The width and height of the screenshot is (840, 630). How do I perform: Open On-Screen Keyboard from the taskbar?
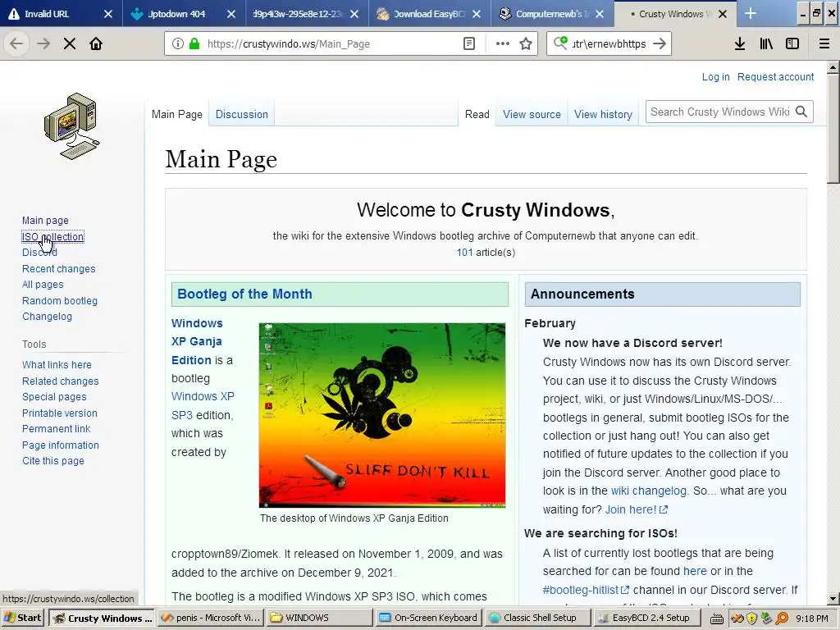click(x=428, y=618)
